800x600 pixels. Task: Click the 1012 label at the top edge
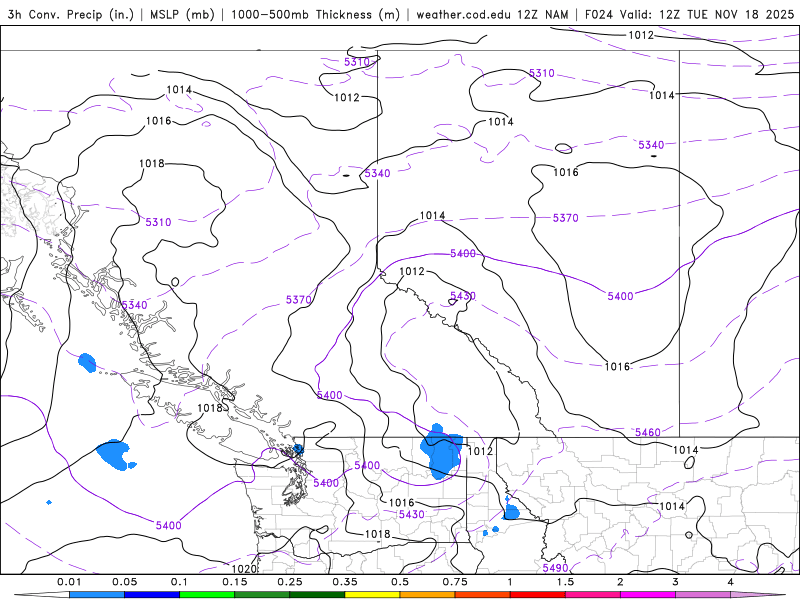coord(641,35)
